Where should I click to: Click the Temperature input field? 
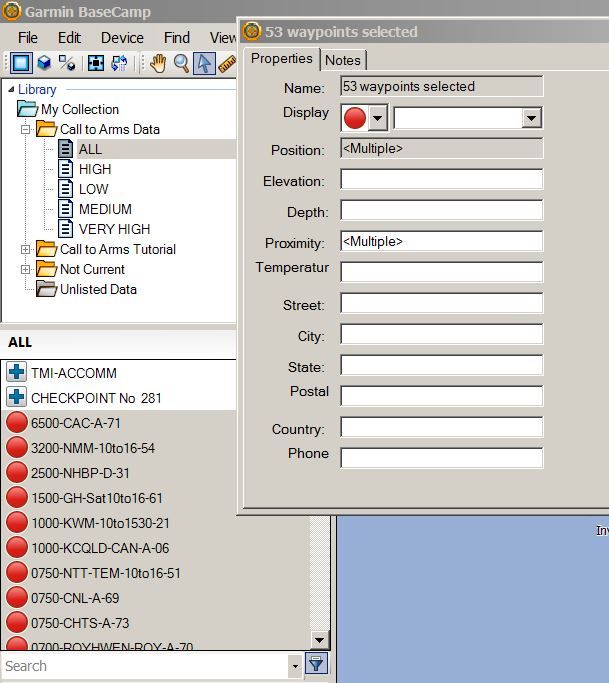(x=441, y=272)
